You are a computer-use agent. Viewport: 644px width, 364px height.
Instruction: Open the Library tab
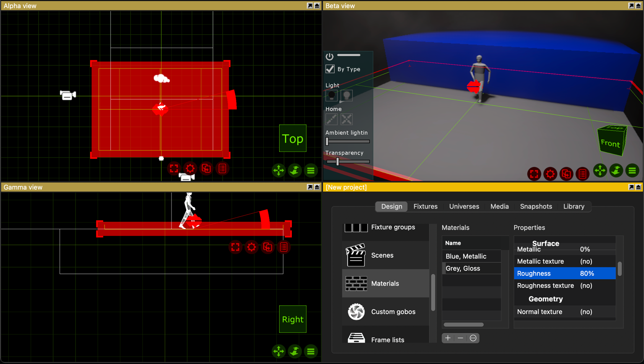point(574,207)
